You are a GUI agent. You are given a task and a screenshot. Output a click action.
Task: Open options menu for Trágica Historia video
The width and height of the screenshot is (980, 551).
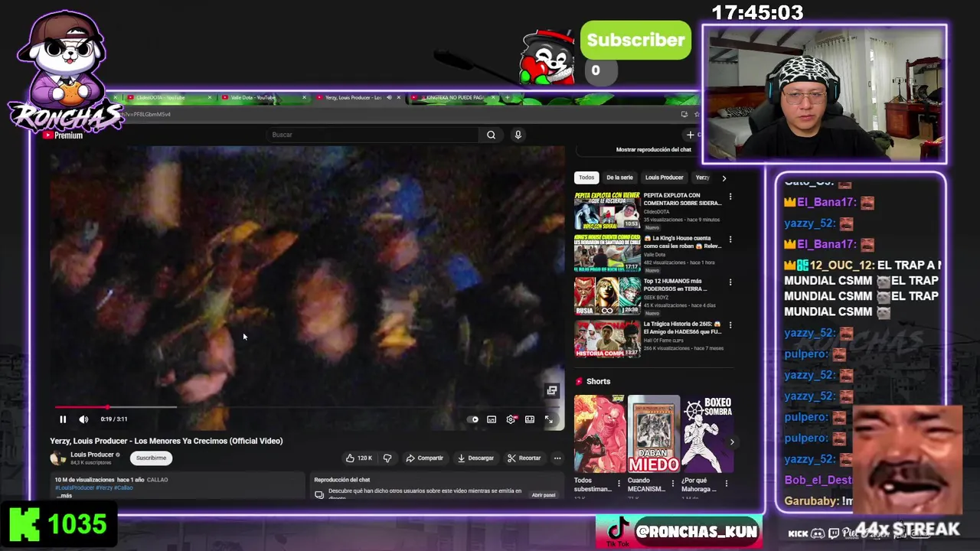tap(730, 325)
